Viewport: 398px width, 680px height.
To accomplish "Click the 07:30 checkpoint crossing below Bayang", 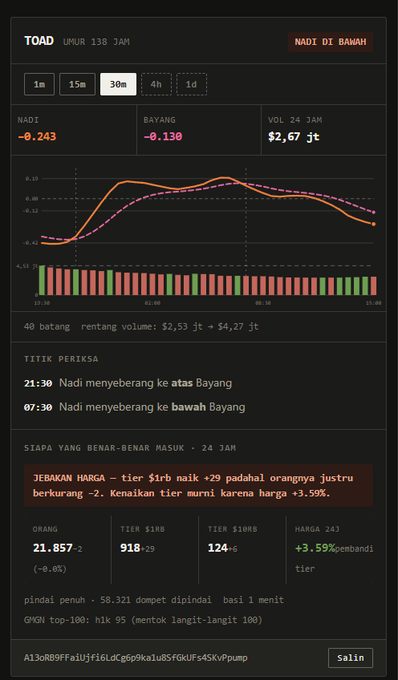I will click(x=134, y=407).
